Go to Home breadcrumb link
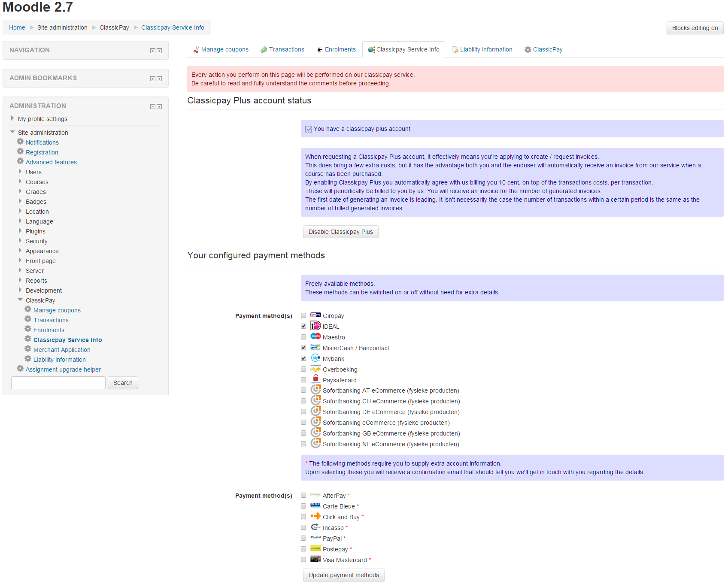The width and height of the screenshot is (728, 584). [17, 27]
